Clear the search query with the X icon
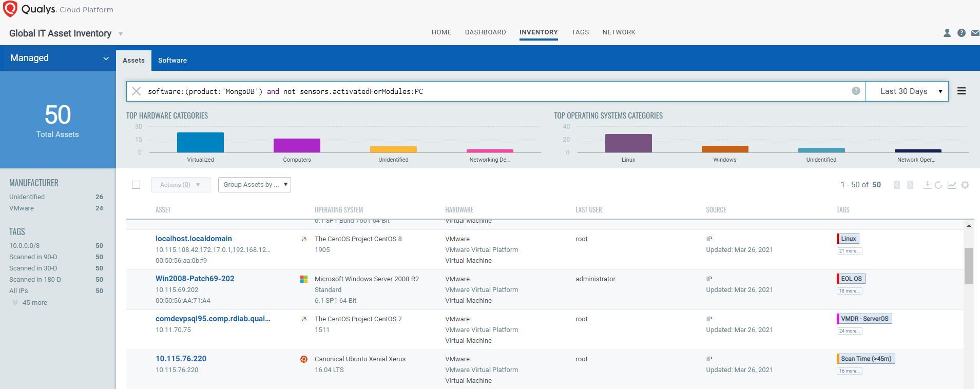 136,91
